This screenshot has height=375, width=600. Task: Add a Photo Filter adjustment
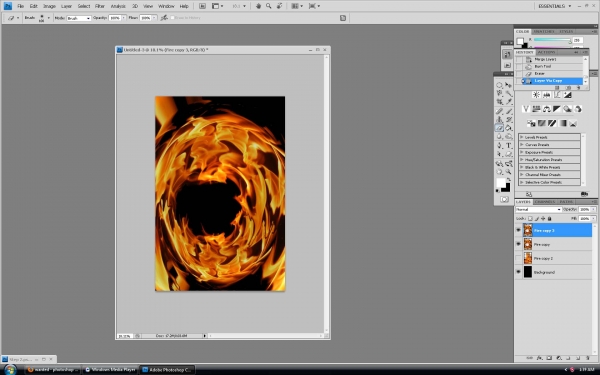coord(567,109)
